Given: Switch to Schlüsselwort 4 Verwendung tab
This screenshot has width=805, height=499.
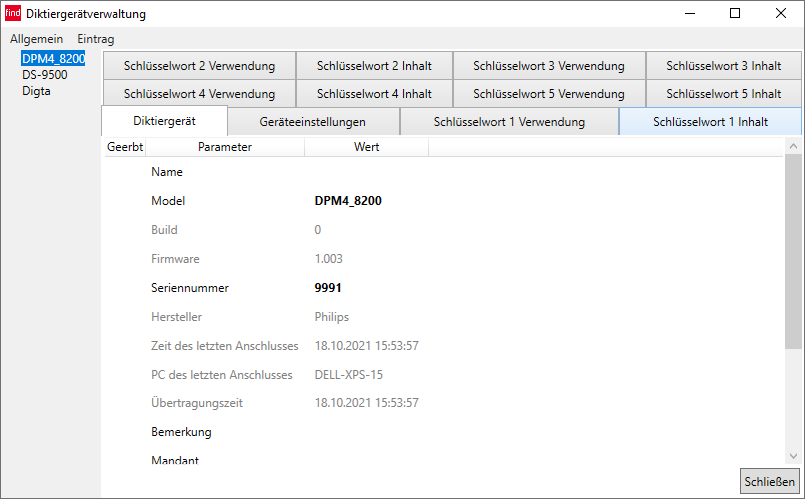Looking at the screenshot, I should (199, 94).
